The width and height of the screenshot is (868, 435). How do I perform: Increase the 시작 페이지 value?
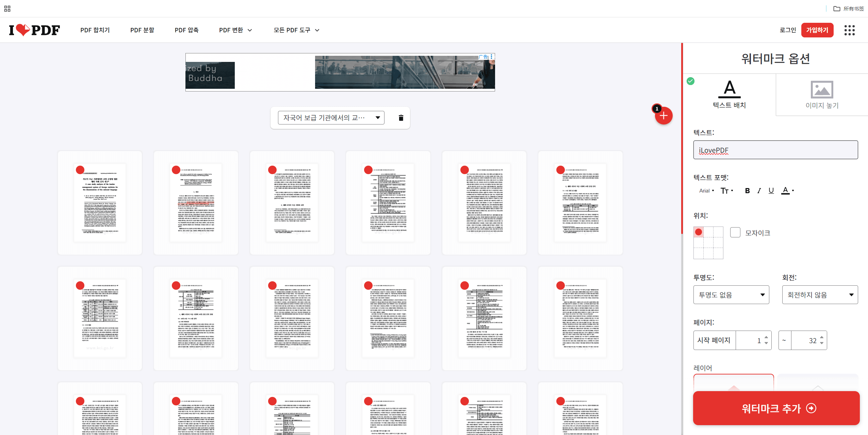[766, 337]
